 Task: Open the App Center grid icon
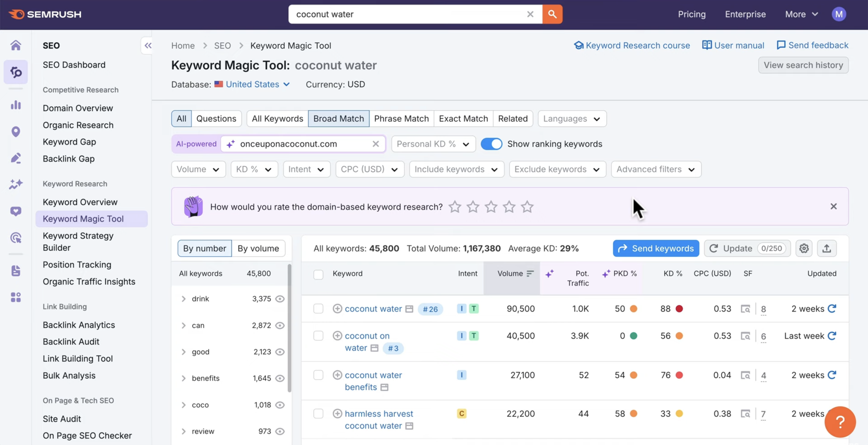15,297
